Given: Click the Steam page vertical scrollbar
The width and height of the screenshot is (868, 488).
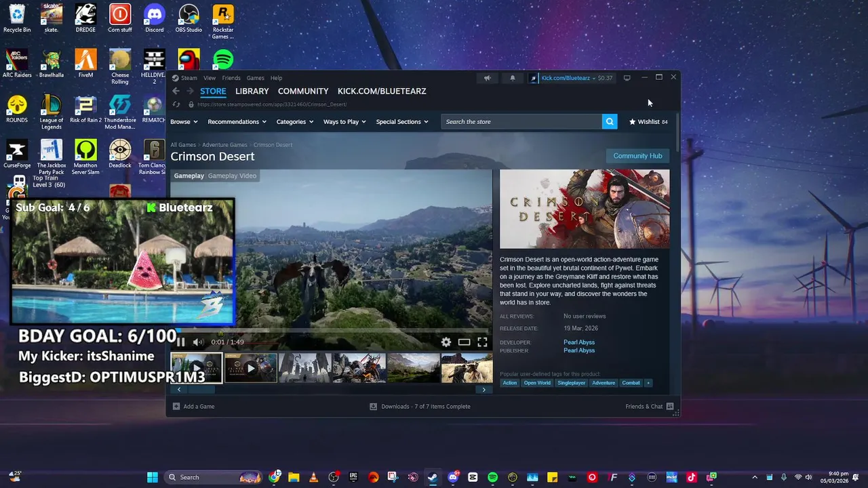Looking at the screenshot, I should (x=676, y=133).
